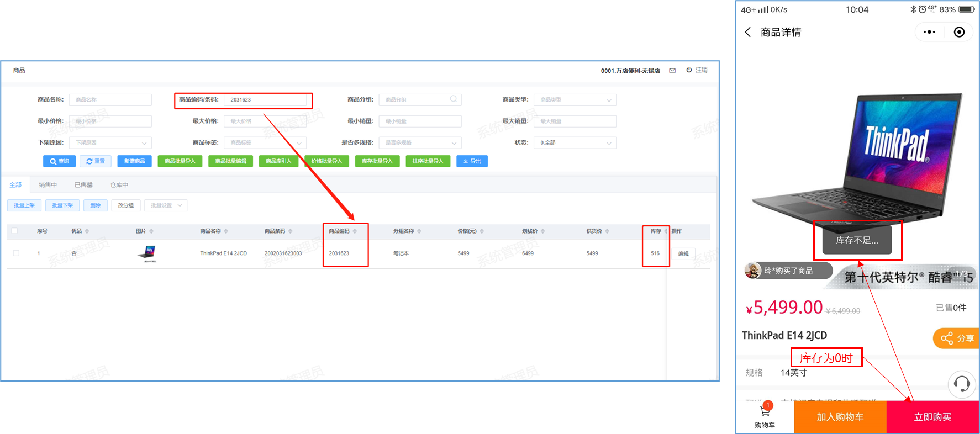Open the three-dots mini program menu
Image resolution: width=980 pixels, height=434 pixels.
(x=930, y=32)
